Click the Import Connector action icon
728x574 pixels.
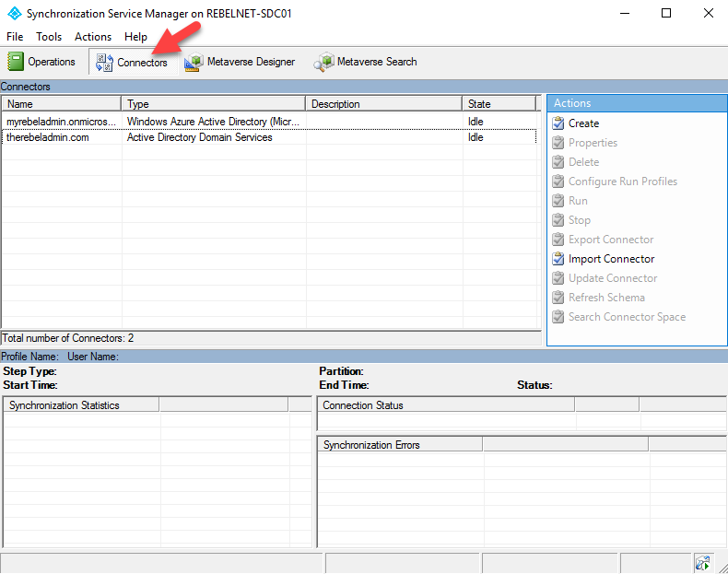[558, 259]
